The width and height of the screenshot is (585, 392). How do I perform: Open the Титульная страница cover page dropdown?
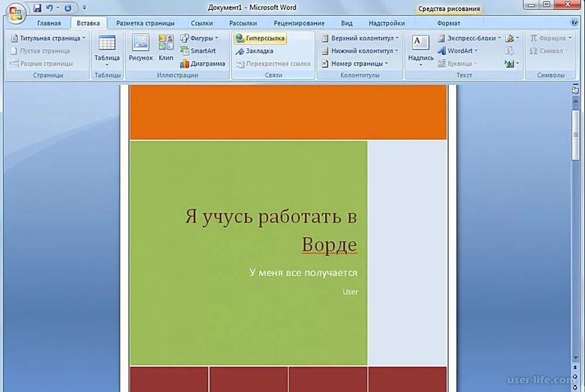[x=49, y=38]
